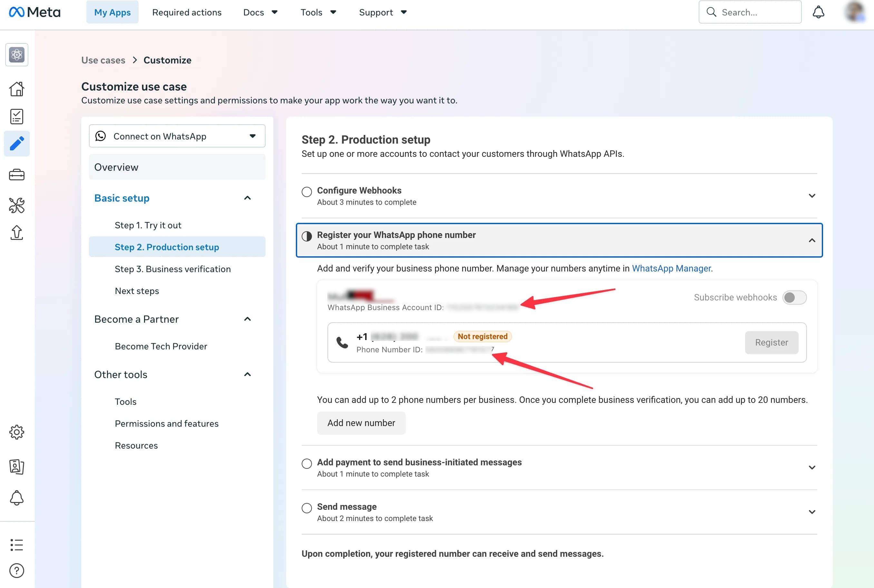Open App settings gear icon
Image resolution: width=874 pixels, height=588 pixels.
click(17, 432)
